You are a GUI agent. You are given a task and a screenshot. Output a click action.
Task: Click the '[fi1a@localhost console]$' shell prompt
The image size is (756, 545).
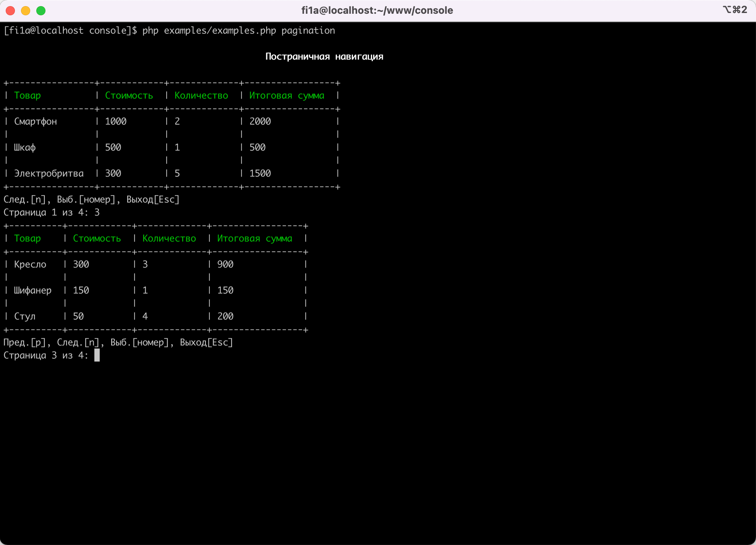click(x=70, y=31)
